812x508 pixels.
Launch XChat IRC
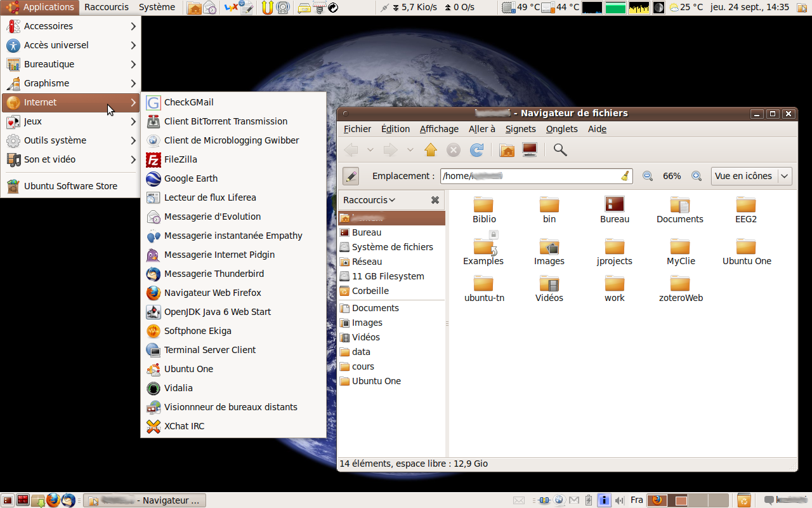click(233, 426)
